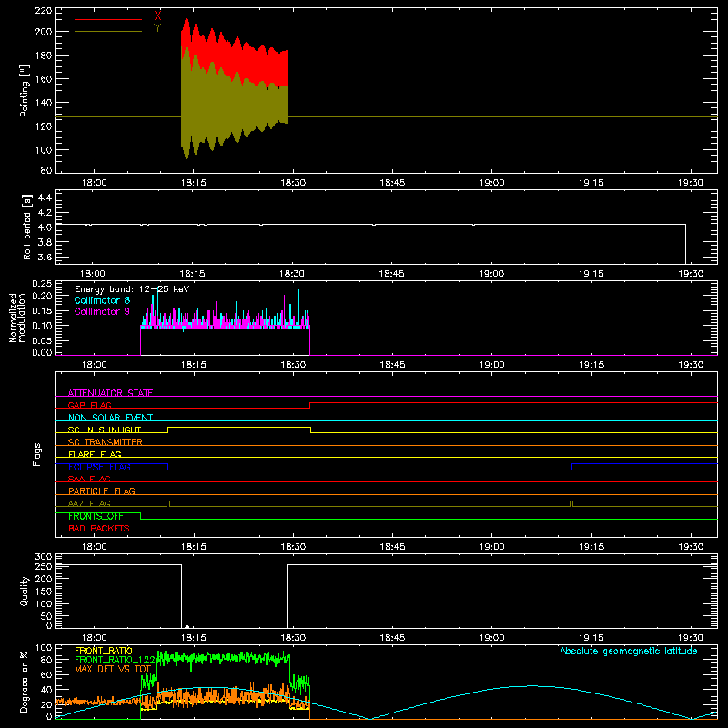The image size is (728, 728).
Task: Select the red X legend label
Action: tap(157, 15)
